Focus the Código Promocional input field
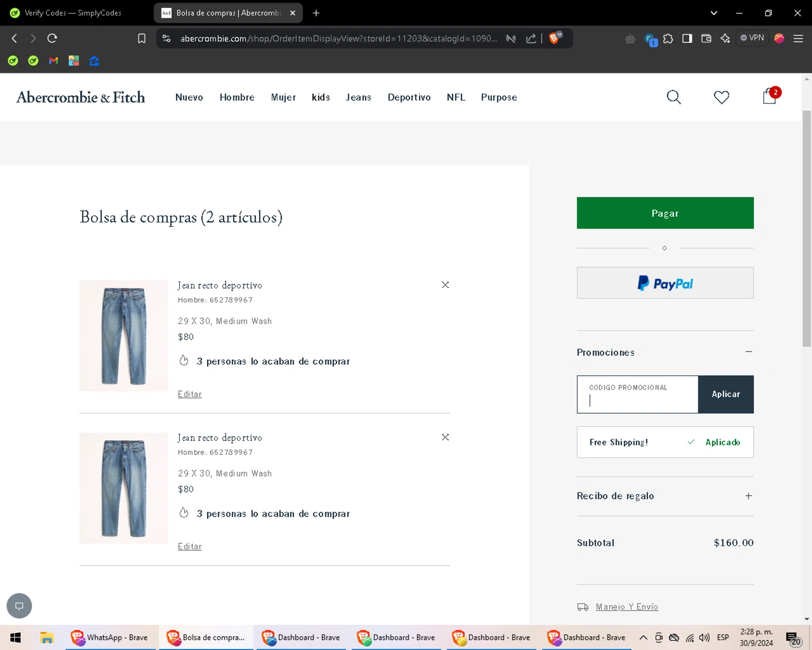The width and height of the screenshot is (812, 650). pyautogui.click(x=638, y=394)
